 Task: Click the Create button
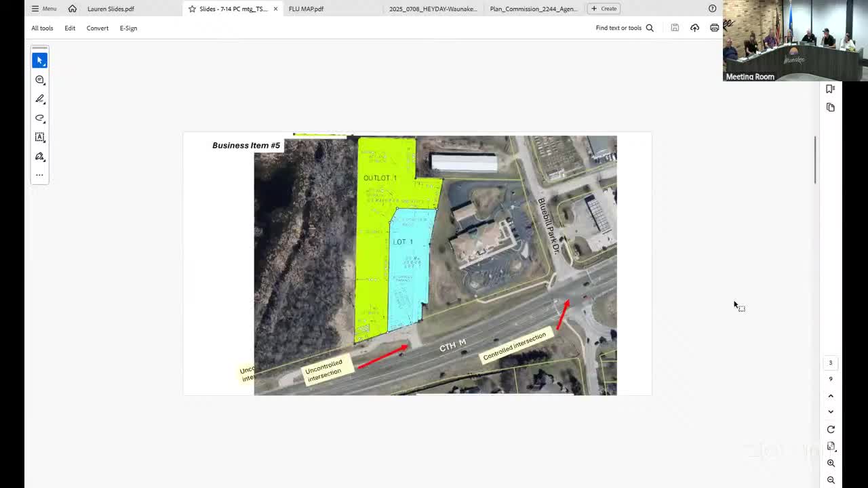pyautogui.click(x=604, y=9)
